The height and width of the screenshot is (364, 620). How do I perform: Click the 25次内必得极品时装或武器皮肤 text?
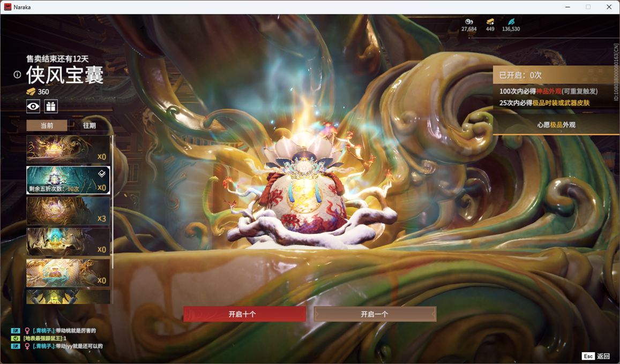tap(544, 103)
